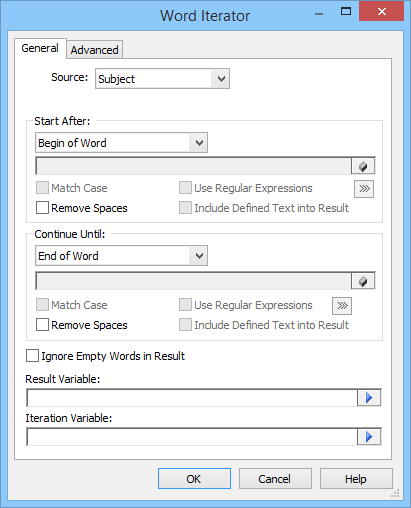Open the triple-chevron regex helper in Continue Until
Viewport: 411px width, 508px height.
(342, 306)
